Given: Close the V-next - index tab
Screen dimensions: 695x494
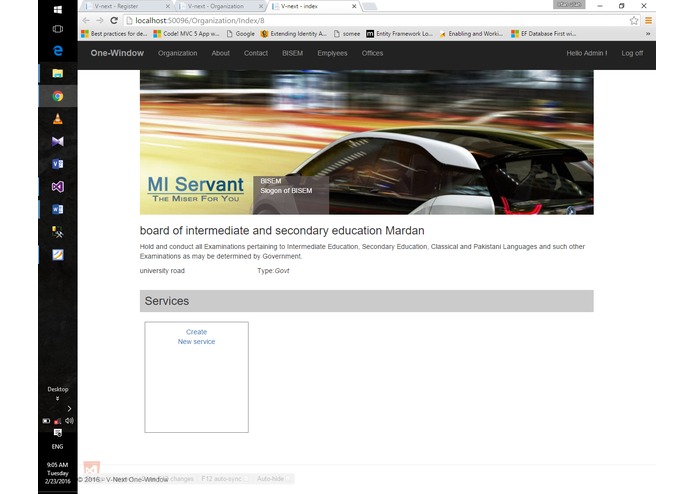Looking at the screenshot, I should (354, 6).
